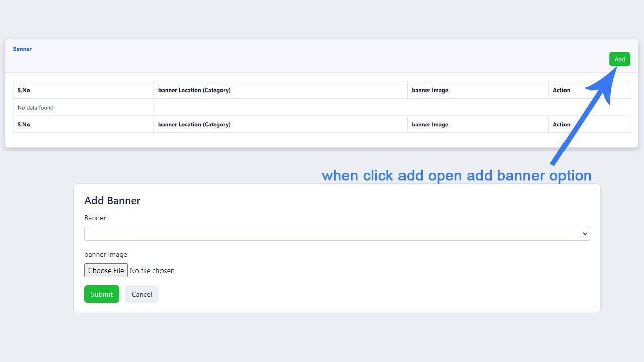Click the green Add button

(619, 59)
